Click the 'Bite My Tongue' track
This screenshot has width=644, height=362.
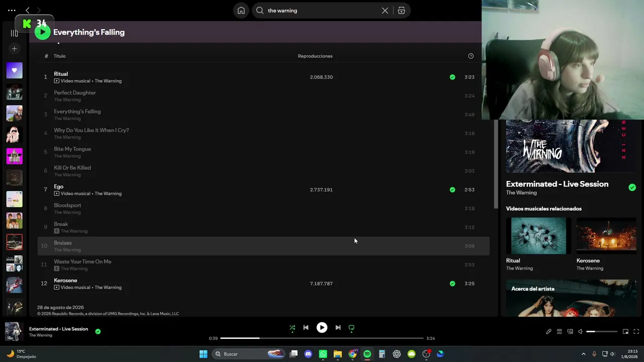(72, 149)
